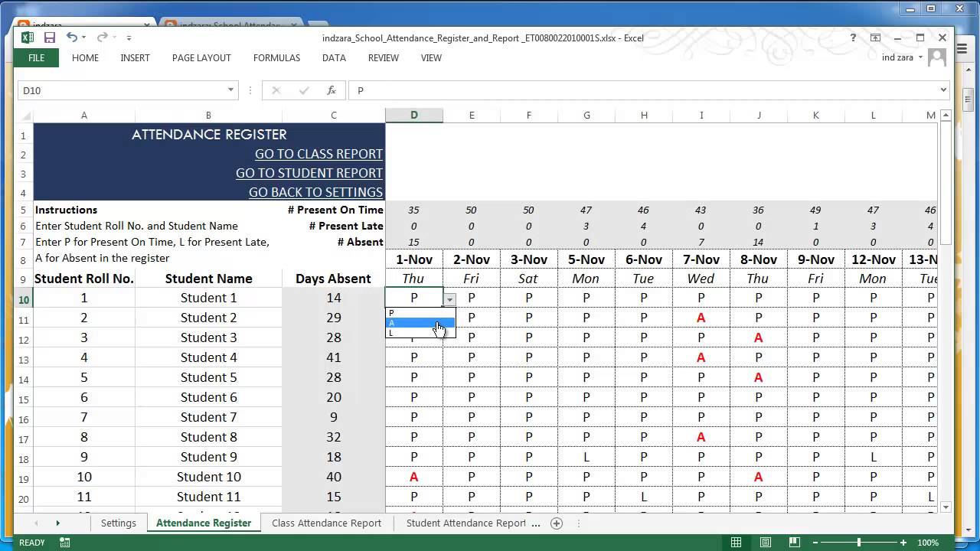Open the Name Box dropdown arrow
Image resolution: width=980 pixels, height=551 pixels.
(x=230, y=90)
